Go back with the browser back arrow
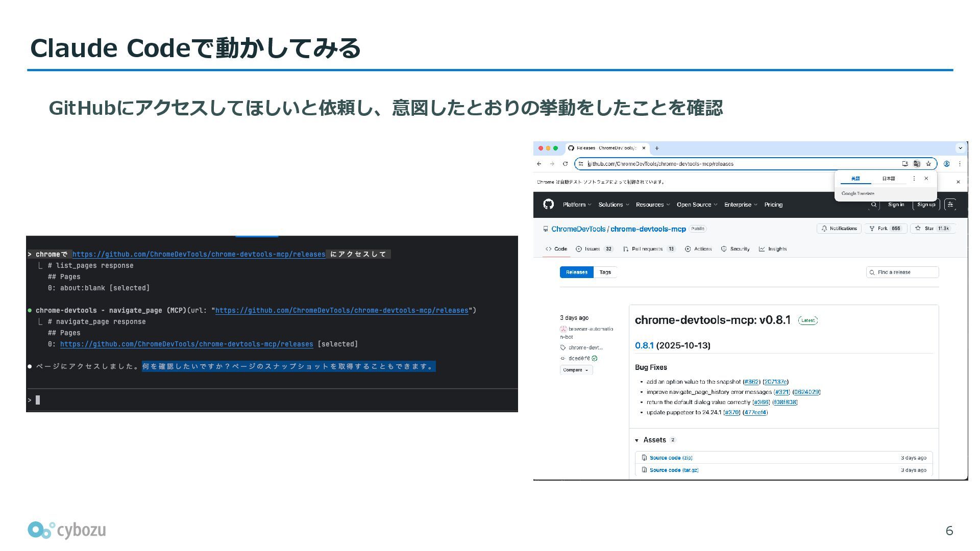 coord(539,164)
